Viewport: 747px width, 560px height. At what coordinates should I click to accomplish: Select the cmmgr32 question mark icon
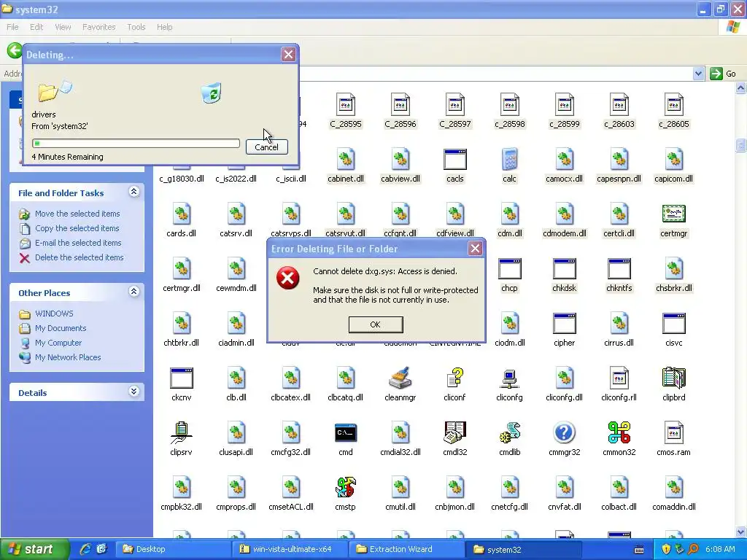pyautogui.click(x=564, y=433)
